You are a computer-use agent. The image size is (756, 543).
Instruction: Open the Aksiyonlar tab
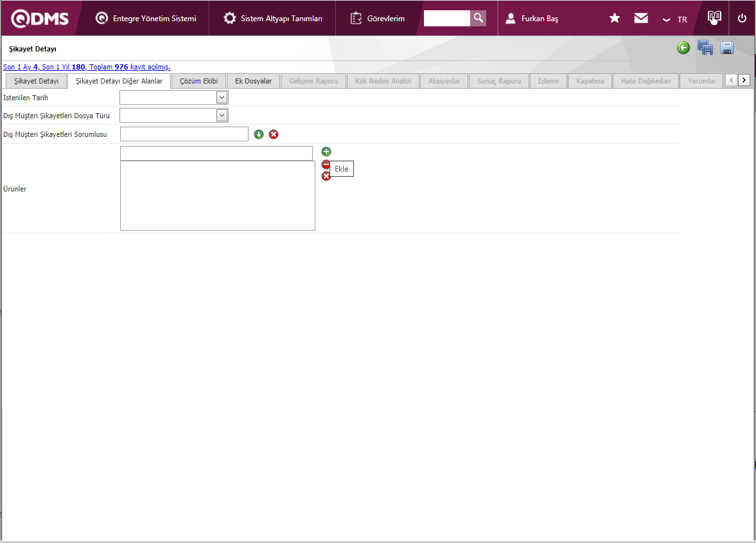pyautogui.click(x=444, y=81)
